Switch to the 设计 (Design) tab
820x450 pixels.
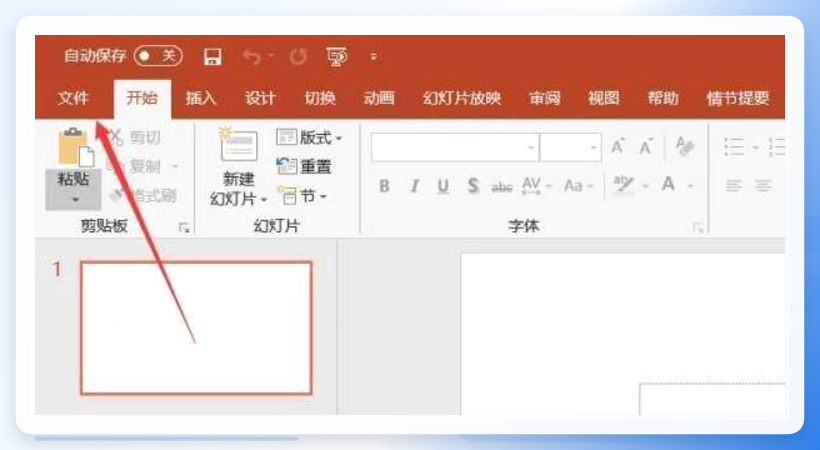pyautogui.click(x=260, y=98)
